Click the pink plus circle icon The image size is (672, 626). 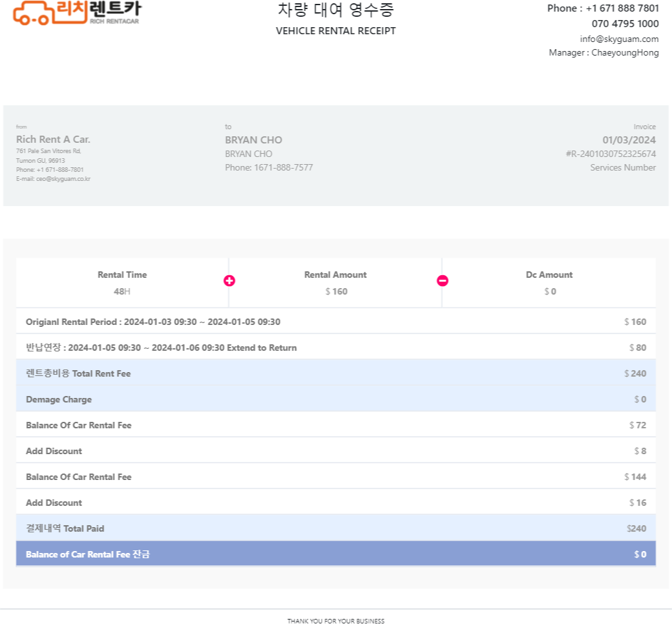coord(229,280)
